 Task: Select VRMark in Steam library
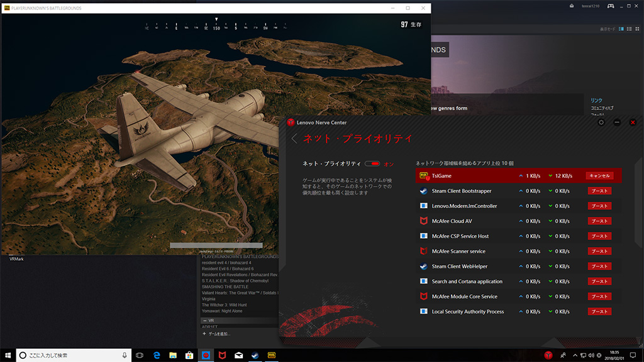click(x=16, y=259)
